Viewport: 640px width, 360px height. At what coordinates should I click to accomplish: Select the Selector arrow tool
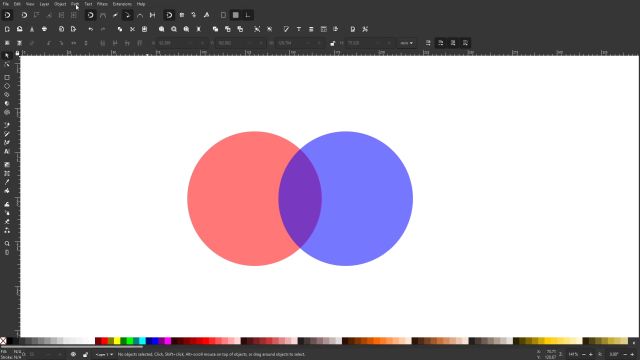pyautogui.click(x=7, y=56)
